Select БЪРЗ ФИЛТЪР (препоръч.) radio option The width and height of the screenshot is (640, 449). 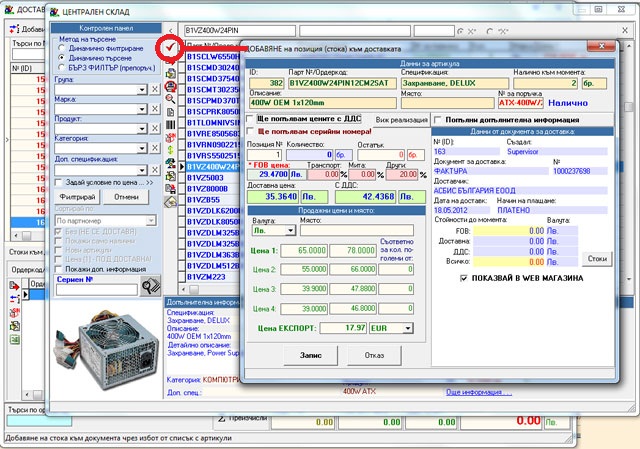pyautogui.click(x=62, y=67)
